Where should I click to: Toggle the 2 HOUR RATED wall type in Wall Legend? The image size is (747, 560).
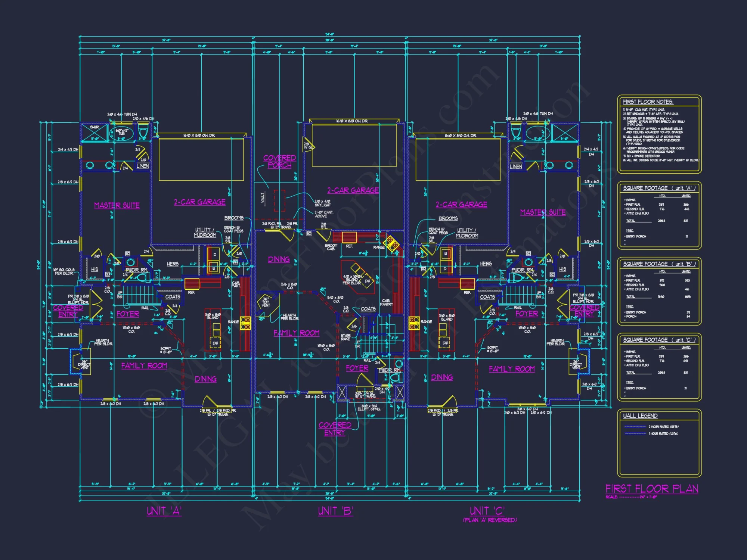coord(664,427)
